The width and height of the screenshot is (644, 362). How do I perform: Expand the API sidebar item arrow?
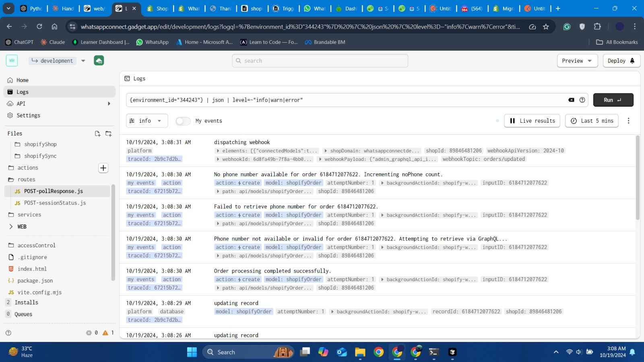[x=109, y=104]
